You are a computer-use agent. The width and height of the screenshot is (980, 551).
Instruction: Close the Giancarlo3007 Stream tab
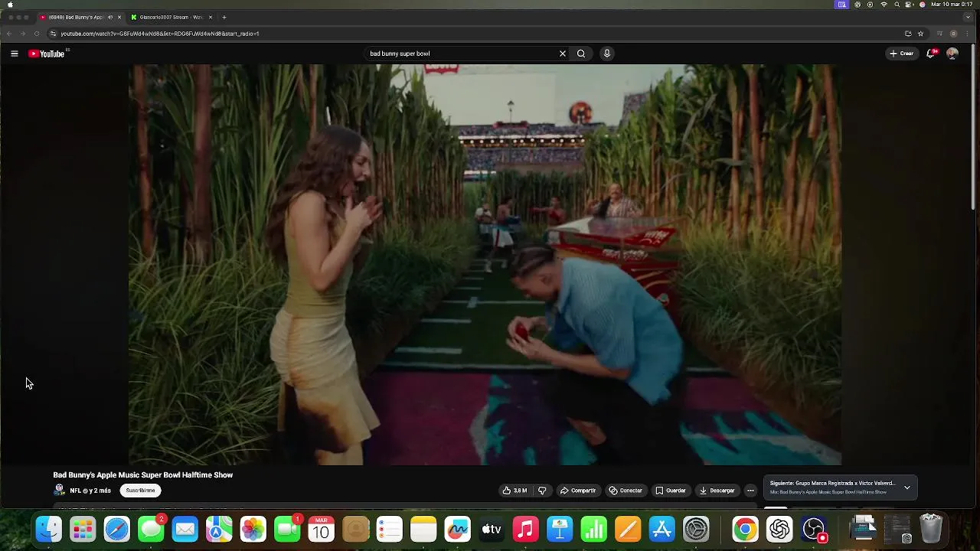(211, 17)
